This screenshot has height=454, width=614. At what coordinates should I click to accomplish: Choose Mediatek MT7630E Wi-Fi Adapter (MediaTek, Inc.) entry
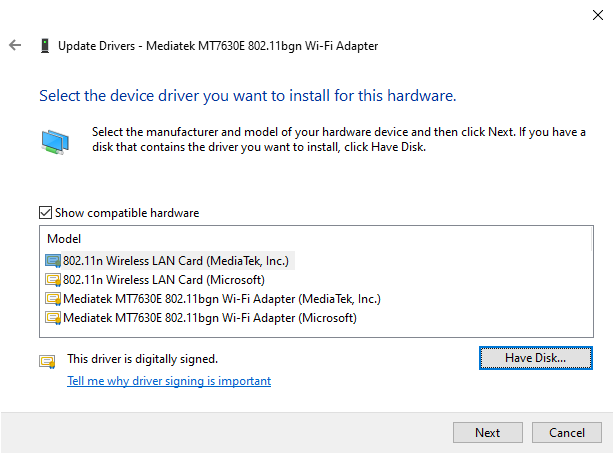click(x=222, y=299)
